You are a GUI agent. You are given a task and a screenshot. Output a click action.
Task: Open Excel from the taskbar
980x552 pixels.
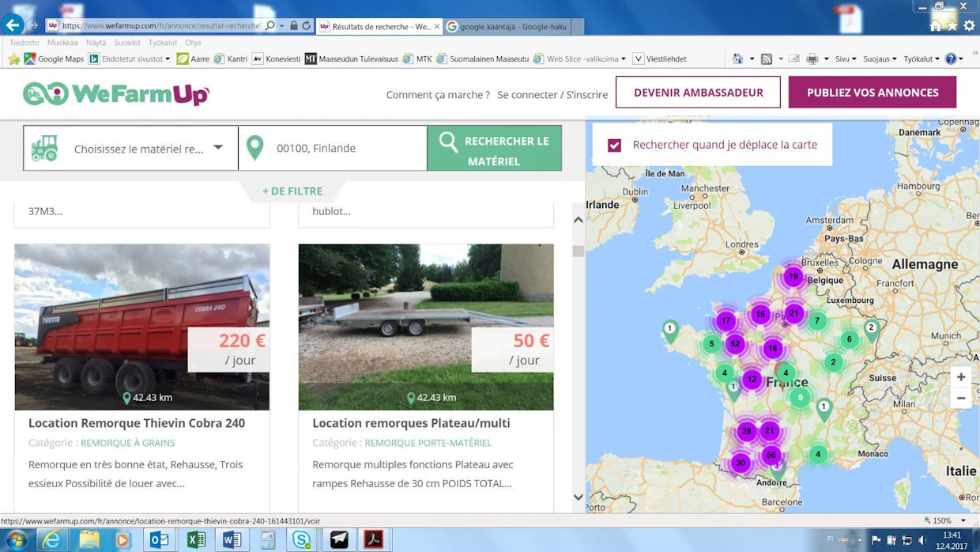click(x=195, y=539)
